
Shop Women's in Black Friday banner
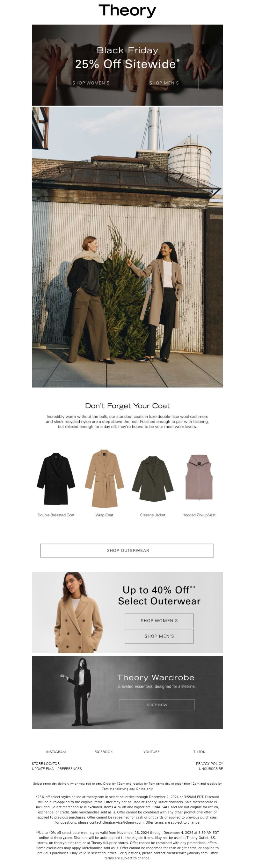pos(91,83)
